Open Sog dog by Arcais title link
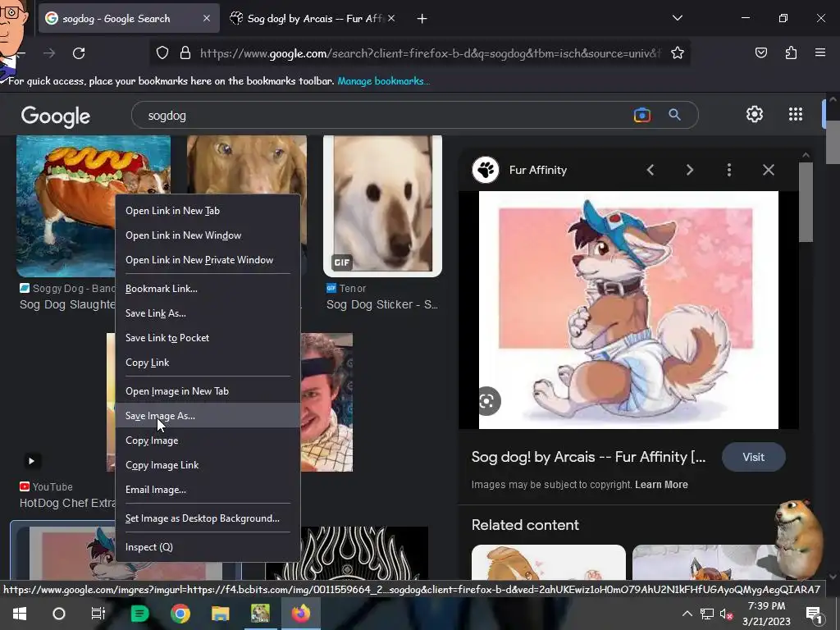Viewport: 840px width, 630px height. pos(588,457)
